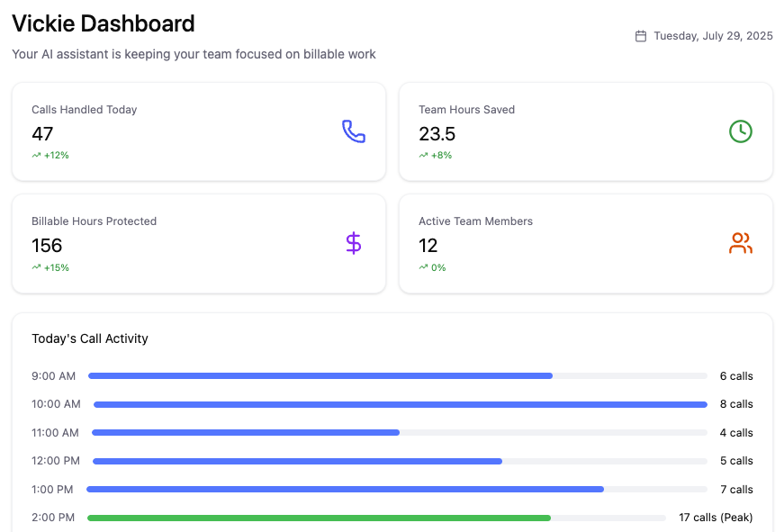This screenshot has width=784, height=532.
Task: Click the green clock icon for Hours Saved
Action: click(740, 131)
